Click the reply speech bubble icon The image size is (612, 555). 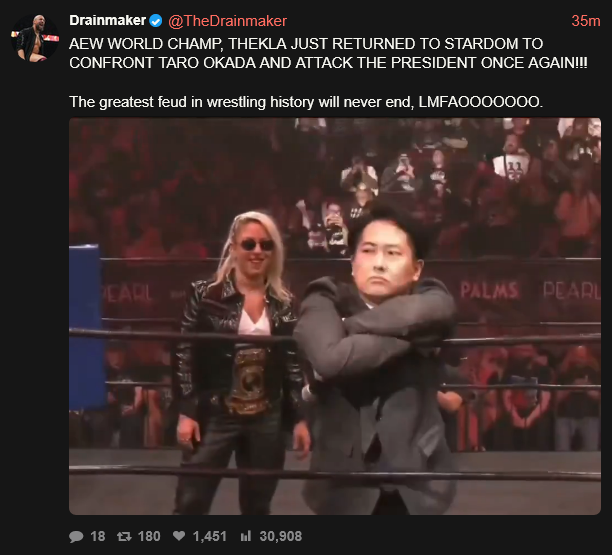pyautogui.click(x=76, y=537)
